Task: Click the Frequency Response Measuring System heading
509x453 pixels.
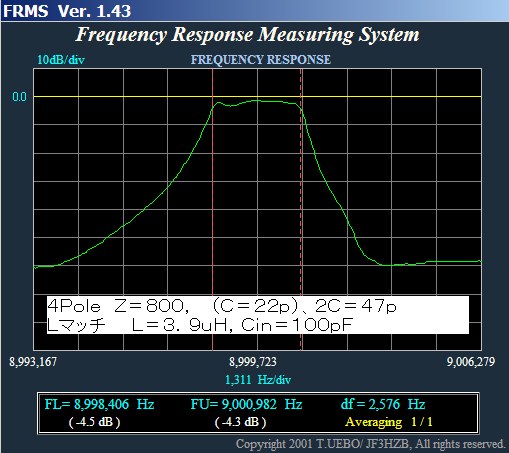Action: (247, 35)
